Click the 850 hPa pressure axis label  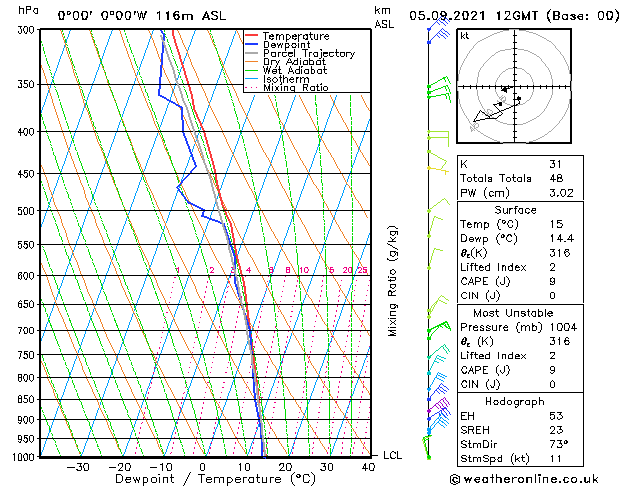pyautogui.click(x=26, y=399)
